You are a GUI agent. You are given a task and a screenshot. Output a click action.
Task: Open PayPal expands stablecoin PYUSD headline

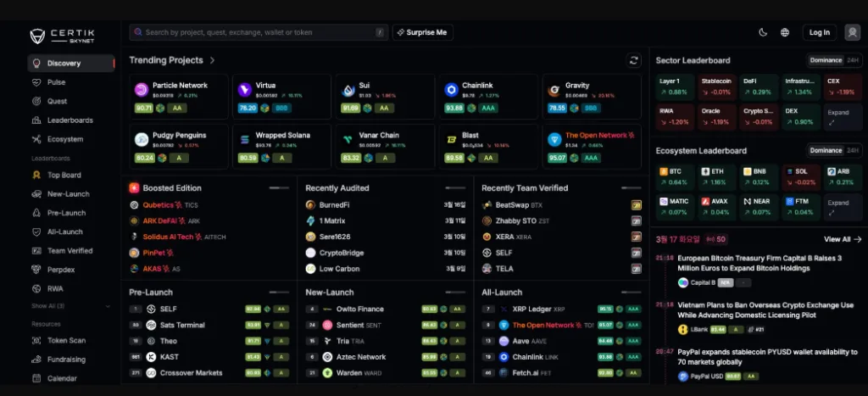(768, 357)
